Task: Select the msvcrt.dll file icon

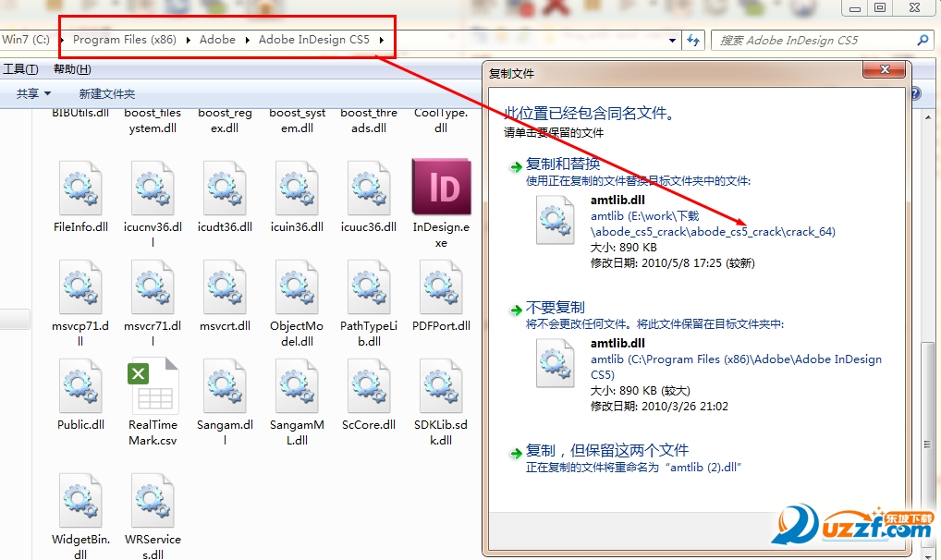Action: point(225,286)
